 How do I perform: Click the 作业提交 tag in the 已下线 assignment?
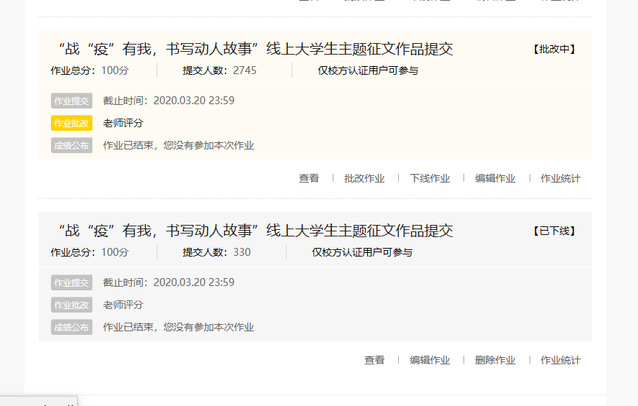click(71, 282)
